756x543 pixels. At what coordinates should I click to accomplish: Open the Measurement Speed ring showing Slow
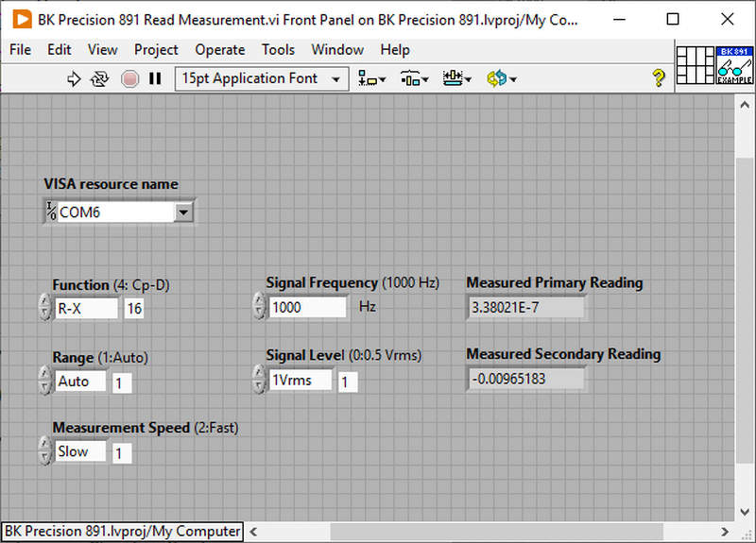tap(80, 451)
